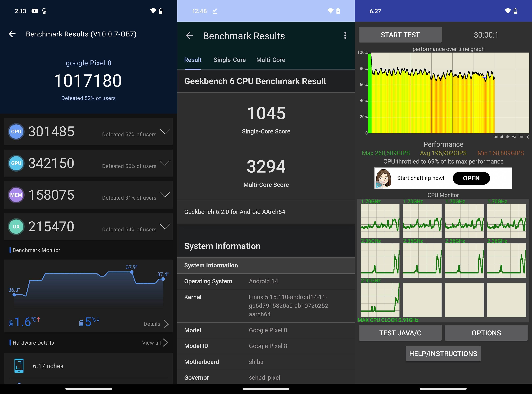
Task: Expand the CPU 301485 score row
Action: coord(165,131)
